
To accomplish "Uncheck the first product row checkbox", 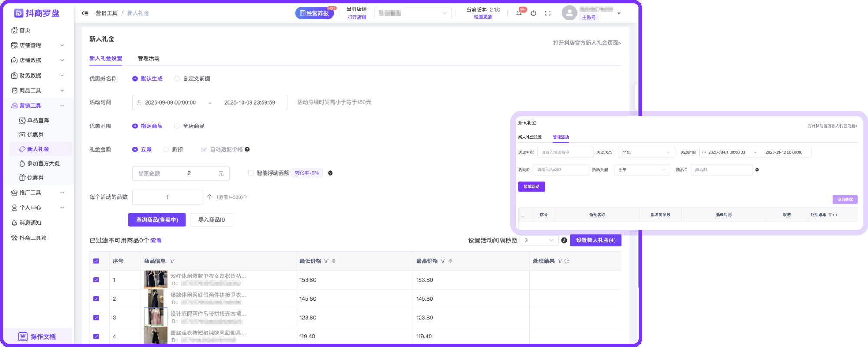I will click(x=96, y=280).
